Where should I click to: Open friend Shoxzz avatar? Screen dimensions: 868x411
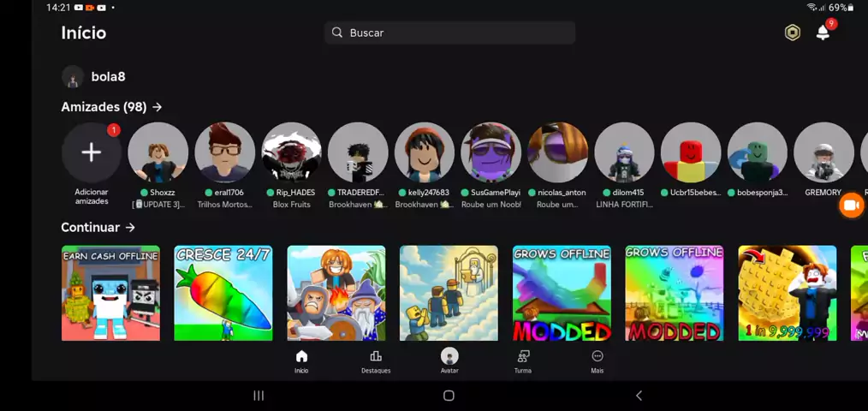coord(158,152)
